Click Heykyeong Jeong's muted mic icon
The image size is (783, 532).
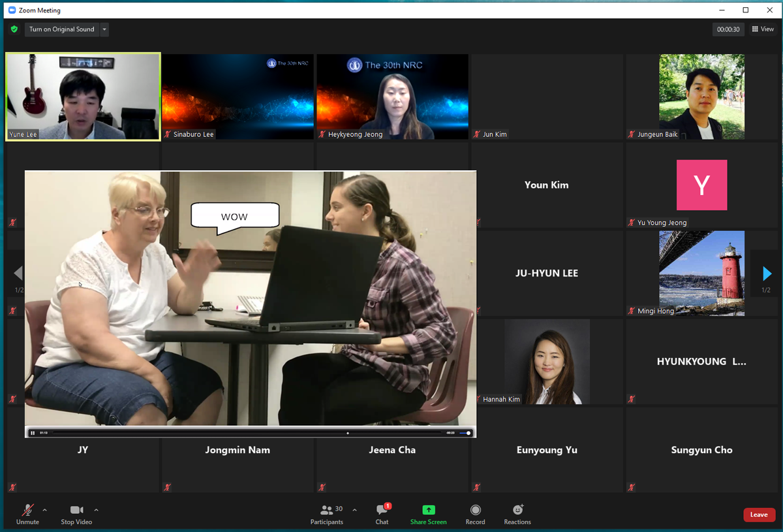(x=322, y=134)
